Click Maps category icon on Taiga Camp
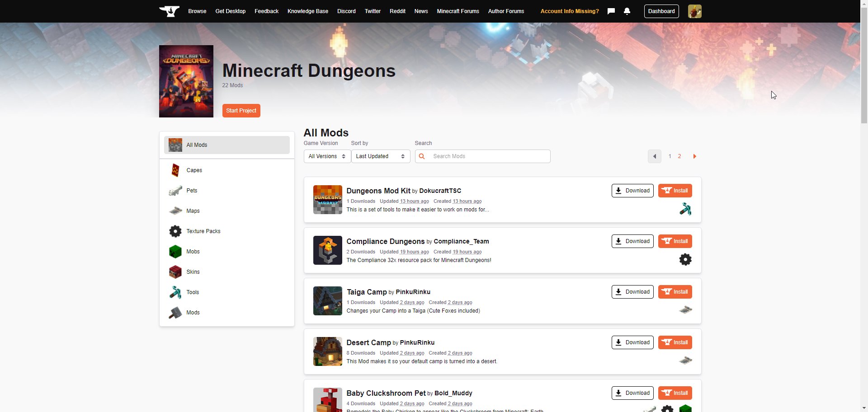Screen dimensions: 868x412 685,310
